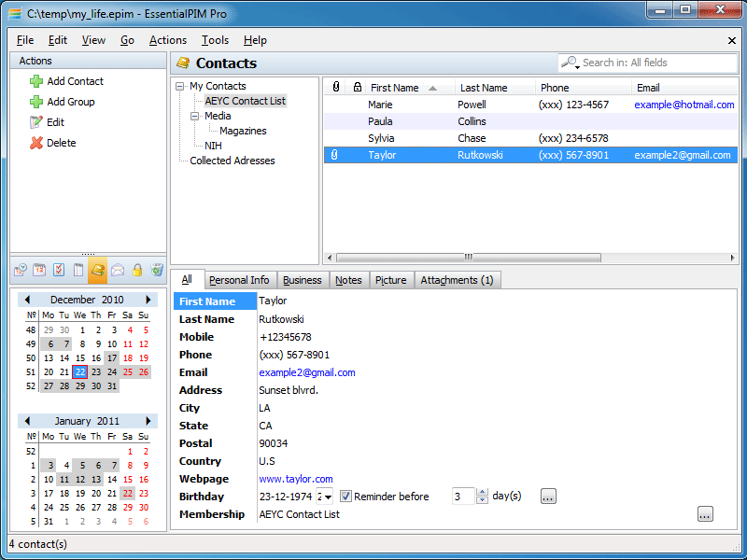Open the To Do checklist module
This screenshot has height=560, width=747.
tap(59, 271)
